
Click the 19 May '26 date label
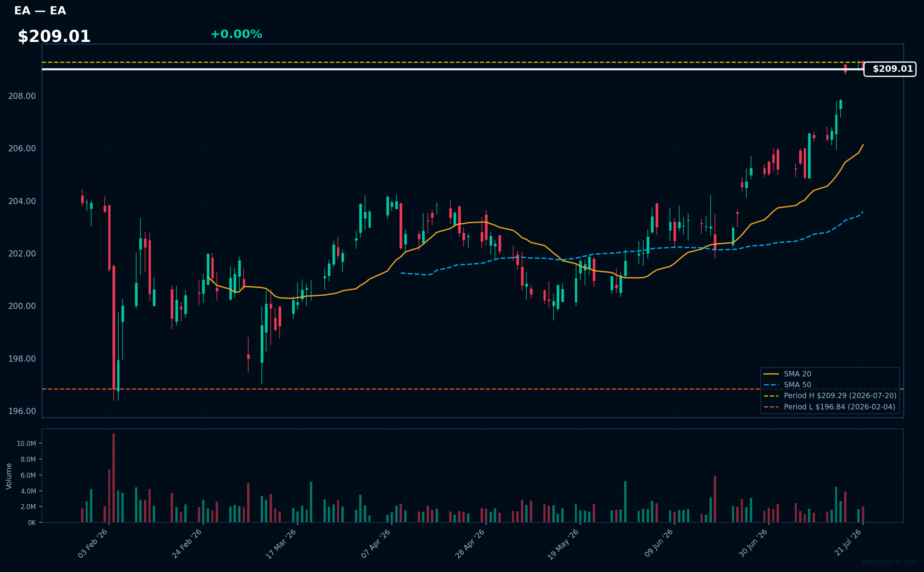point(563,544)
